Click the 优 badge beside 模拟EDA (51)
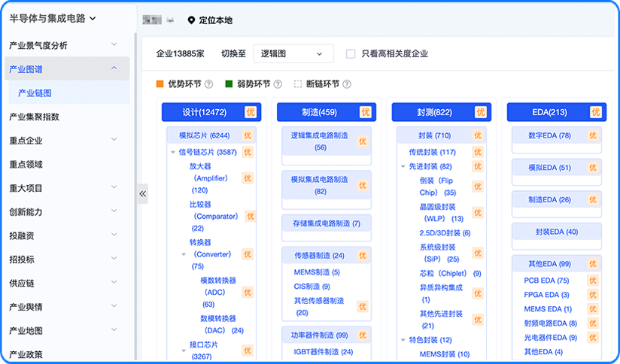This screenshot has height=364, width=620. (593, 168)
